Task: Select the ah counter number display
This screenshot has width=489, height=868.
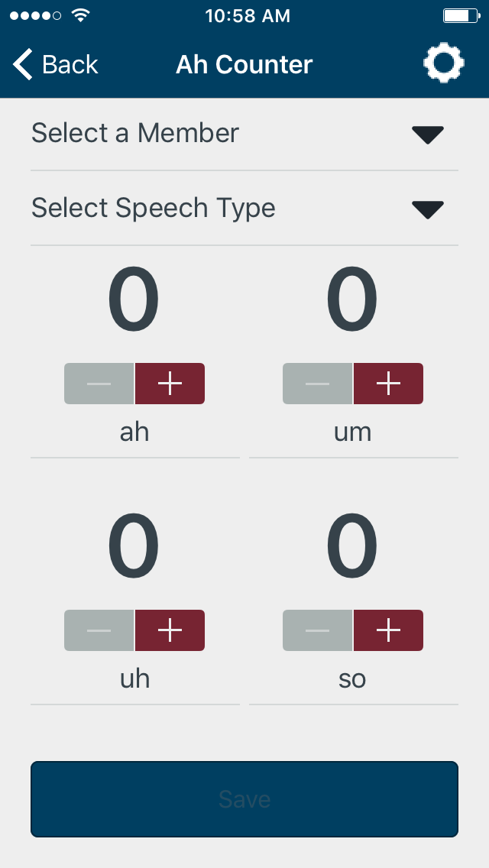Action: (x=134, y=300)
